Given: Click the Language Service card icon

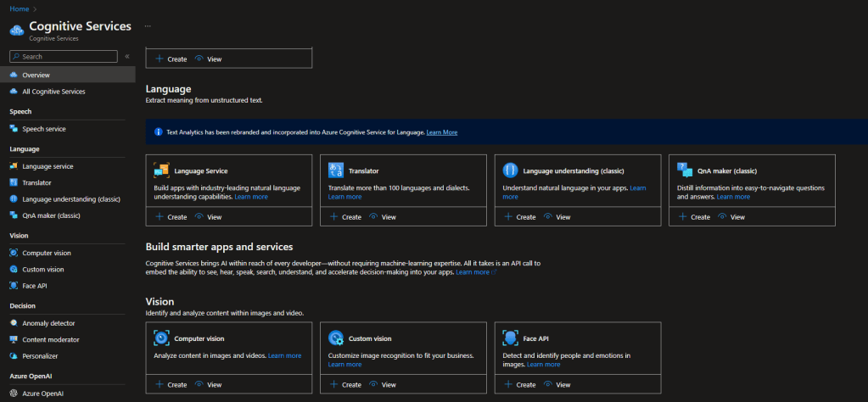Looking at the screenshot, I should 161,170.
